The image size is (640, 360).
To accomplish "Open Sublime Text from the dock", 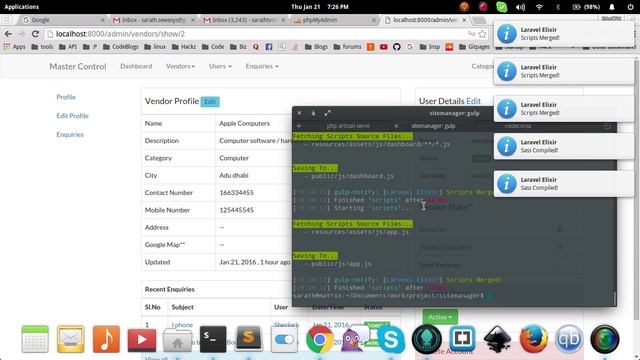I will tap(248, 339).
